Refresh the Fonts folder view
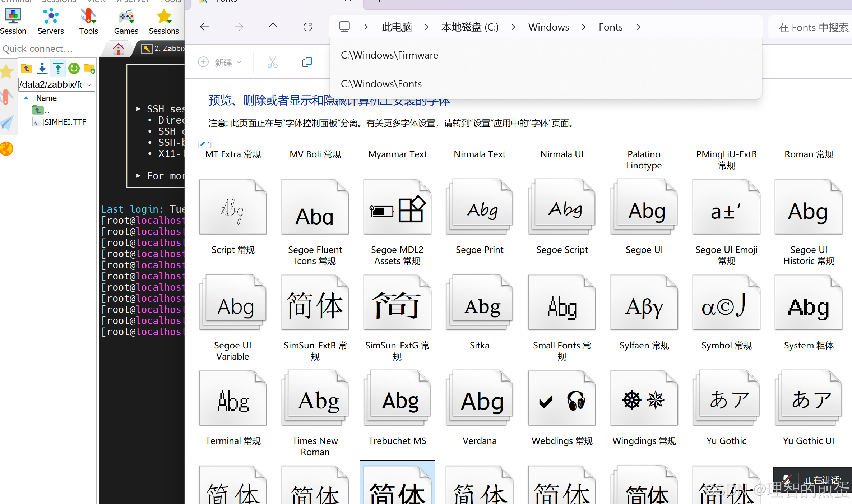Viewport: 852px width, 504px height. tap(308, 27)
